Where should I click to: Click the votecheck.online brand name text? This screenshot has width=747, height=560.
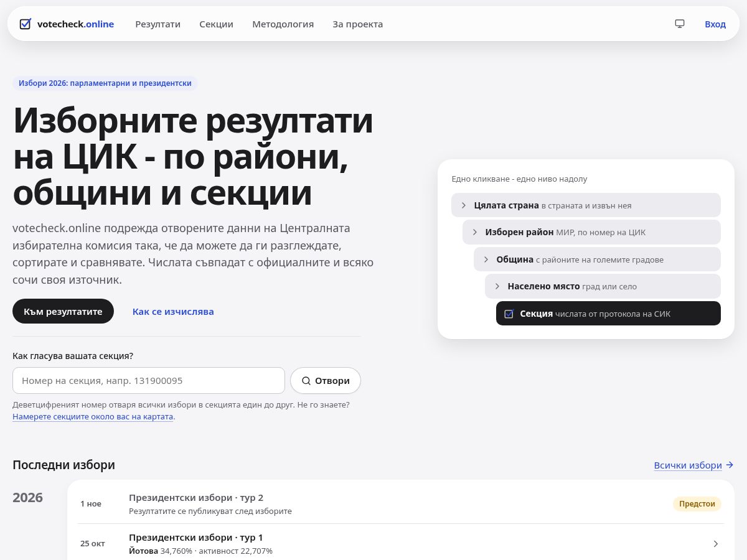pyautogui.click(x=75, y=24)
